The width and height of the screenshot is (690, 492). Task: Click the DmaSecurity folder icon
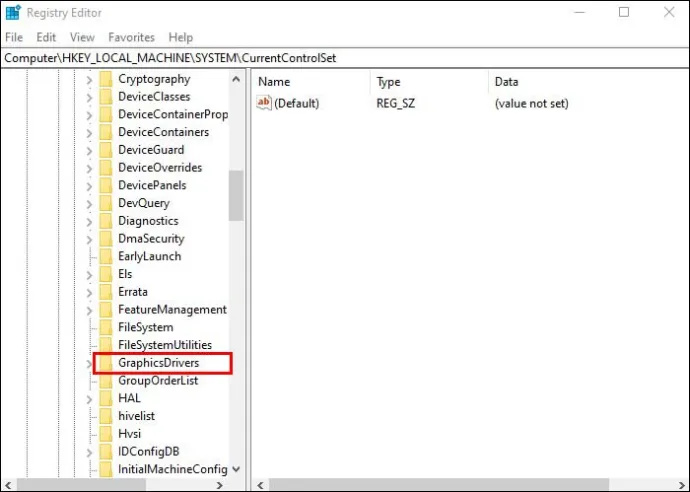[106, 239]
